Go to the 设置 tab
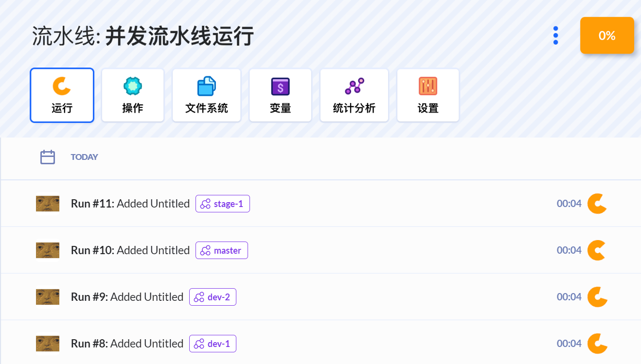Viewport: 641px width, 364px height. [428, 95]
